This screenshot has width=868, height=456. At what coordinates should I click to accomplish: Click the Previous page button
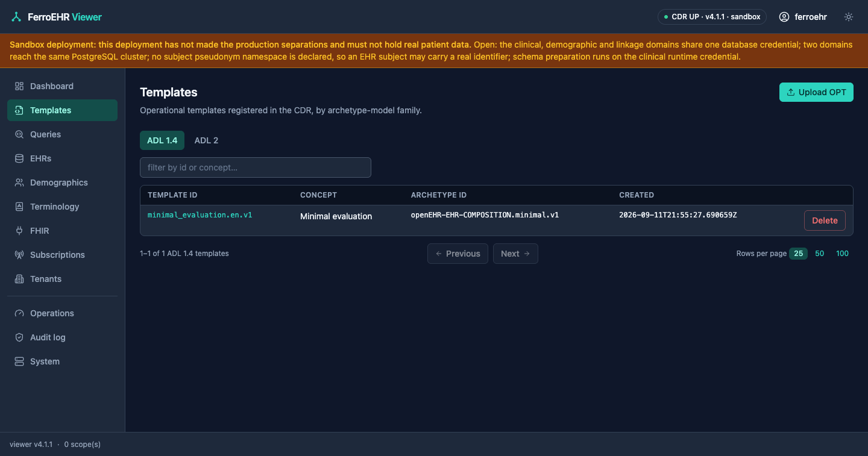tap(458, 254)
